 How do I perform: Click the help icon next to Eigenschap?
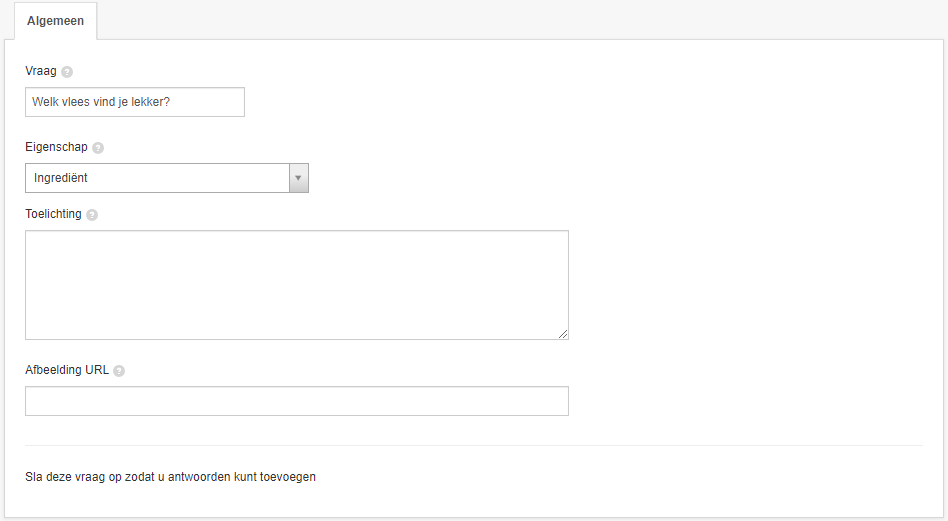pyautogui.click(x=98, y=148)
